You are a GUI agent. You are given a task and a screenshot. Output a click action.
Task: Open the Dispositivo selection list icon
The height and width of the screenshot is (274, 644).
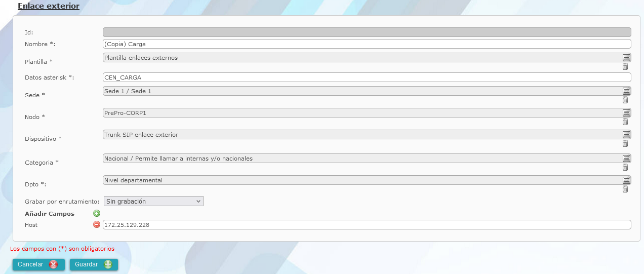coord(626,135)
